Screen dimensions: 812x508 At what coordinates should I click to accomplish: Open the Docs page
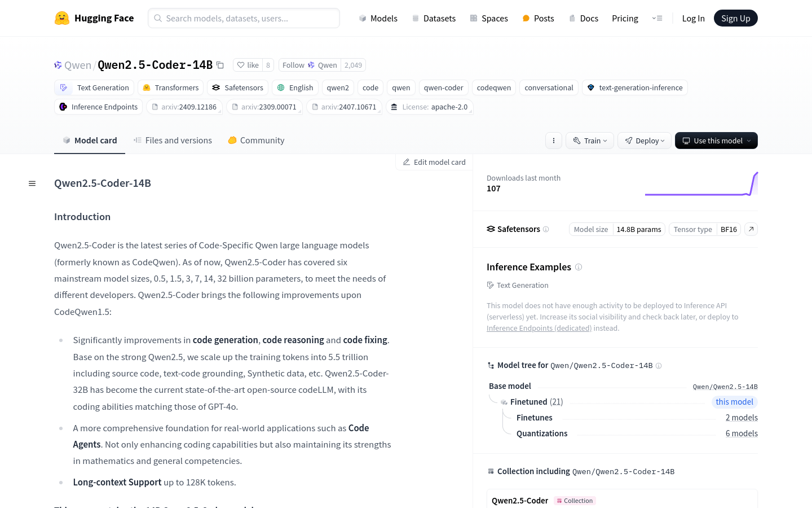point(583,18)
